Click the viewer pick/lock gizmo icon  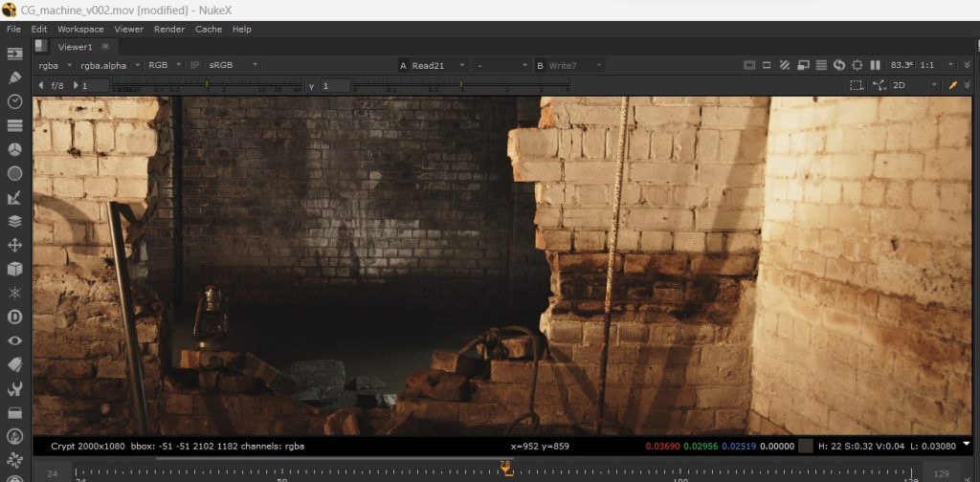pyautogui.click(x=880, y=85)
